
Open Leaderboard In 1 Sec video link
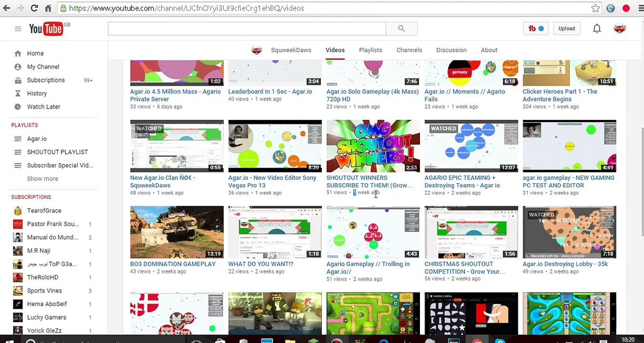point(270,91)
